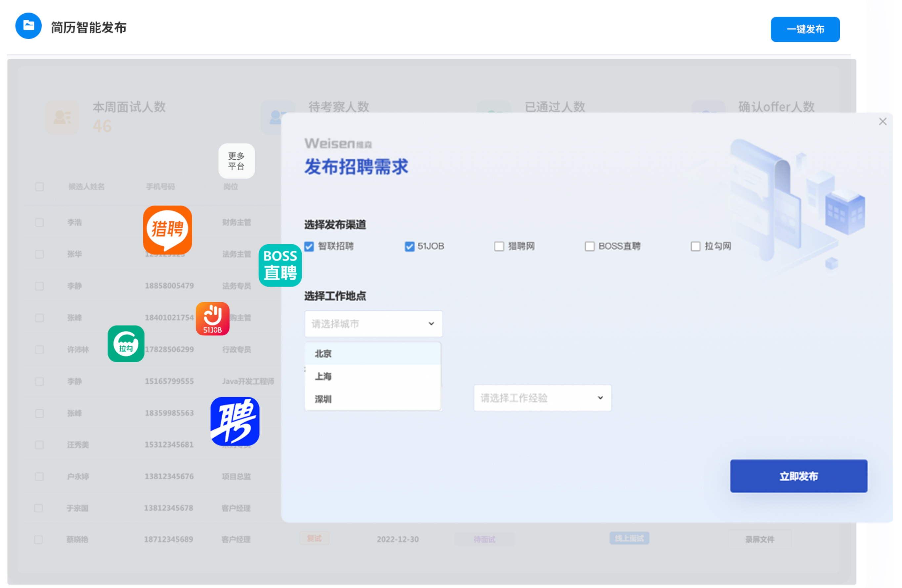This screenshot has height=588, width=902.
Task: Click the 立即发布 button
Action: coord(798,476)
